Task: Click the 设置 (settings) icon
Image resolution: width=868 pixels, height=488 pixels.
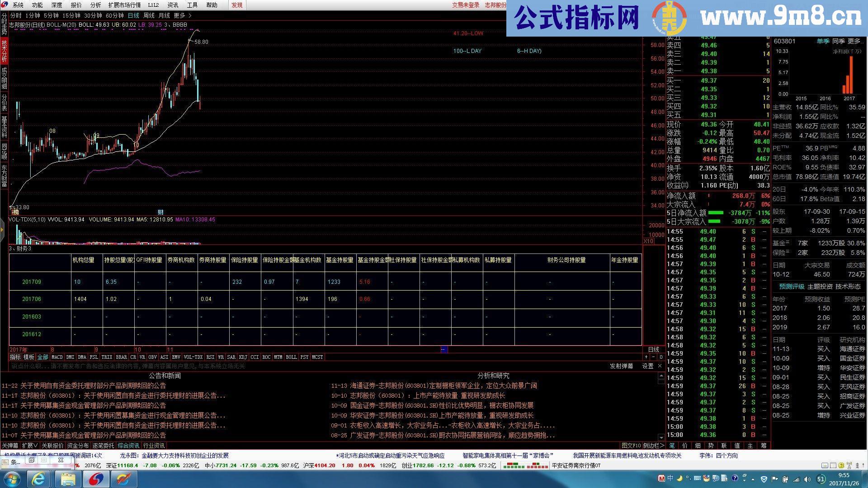Action: coord(647,366)
